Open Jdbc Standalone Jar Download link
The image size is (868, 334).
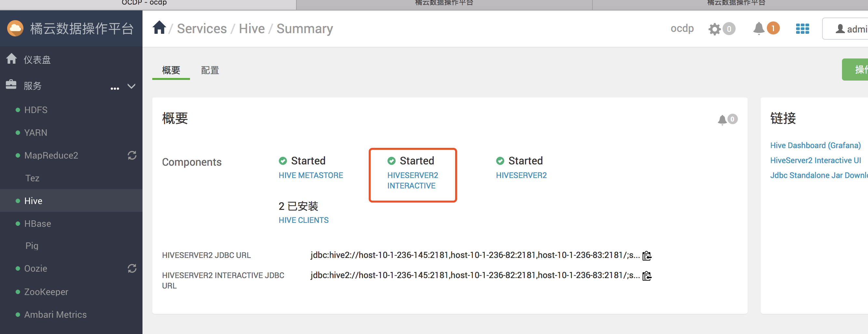click(819, 175)
